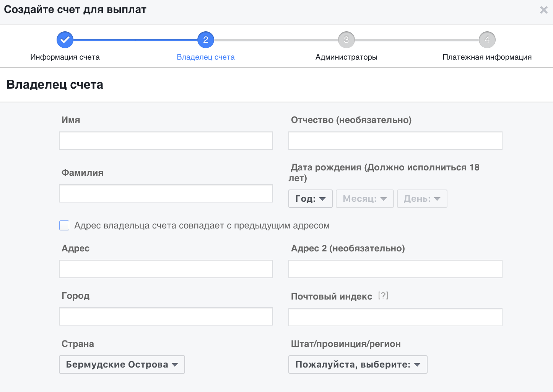Select the Владелец счета step label

[x=206, y=57]
